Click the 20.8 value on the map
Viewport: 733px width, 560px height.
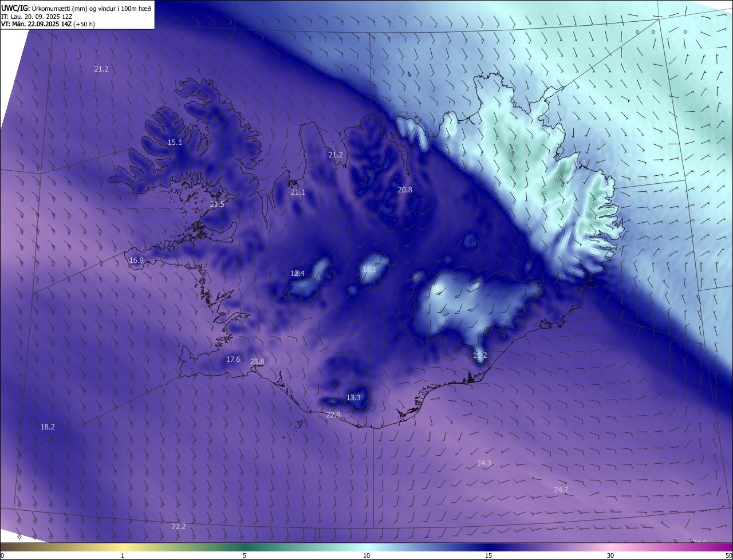pos(405,189)
